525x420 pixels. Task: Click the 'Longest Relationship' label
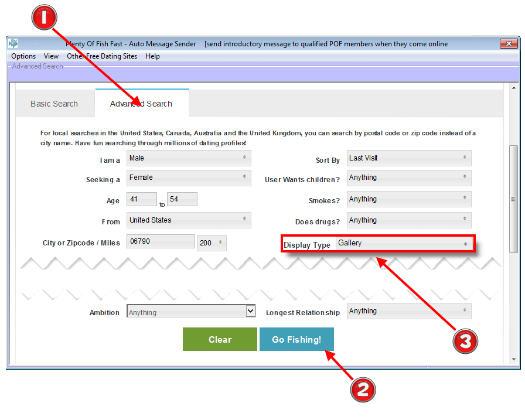coord(303,313)
